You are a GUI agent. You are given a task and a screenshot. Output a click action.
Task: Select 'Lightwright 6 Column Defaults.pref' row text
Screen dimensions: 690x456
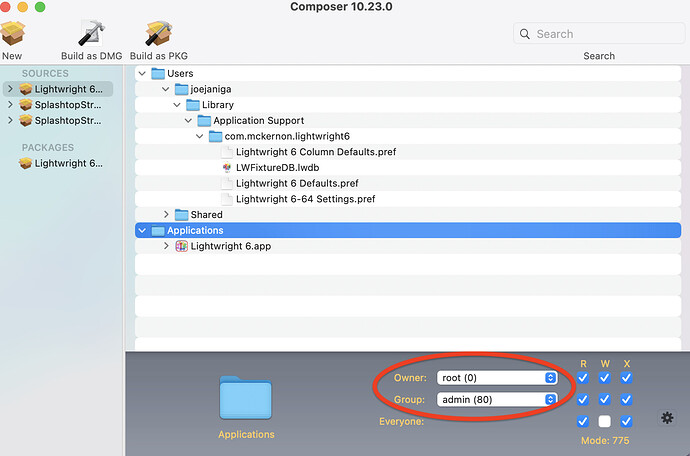point(316,152)
